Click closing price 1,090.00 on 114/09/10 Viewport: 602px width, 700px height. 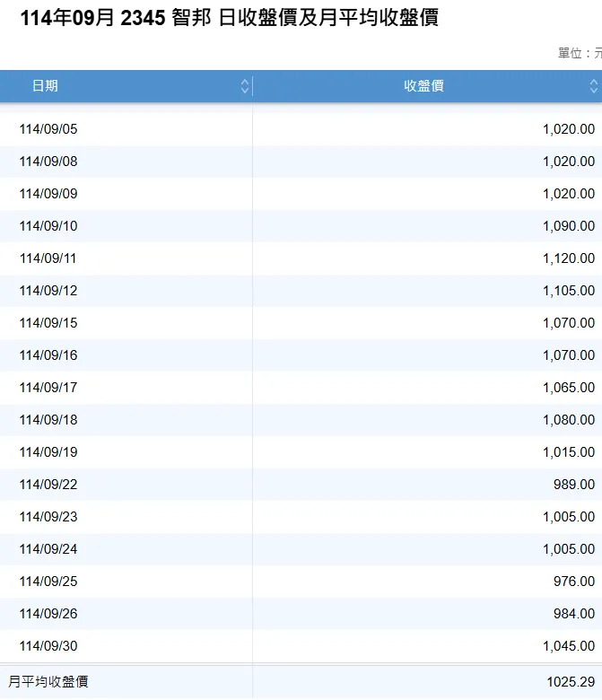569,226
